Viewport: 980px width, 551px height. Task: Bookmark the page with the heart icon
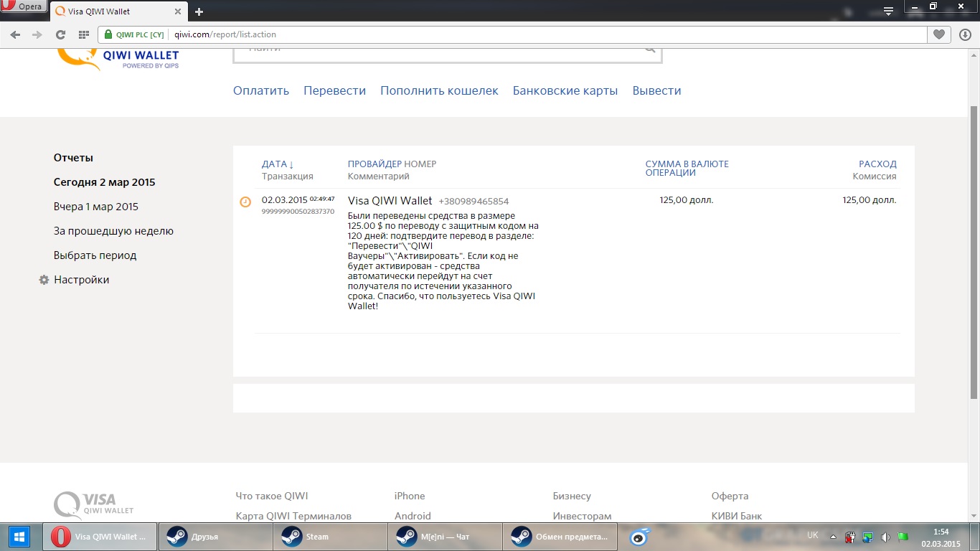click(939, 34)
